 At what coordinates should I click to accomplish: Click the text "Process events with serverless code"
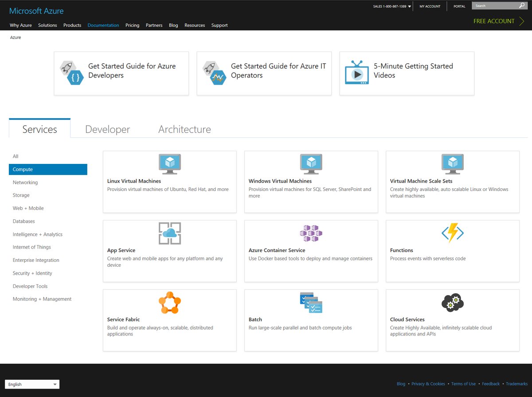[428, 259]
